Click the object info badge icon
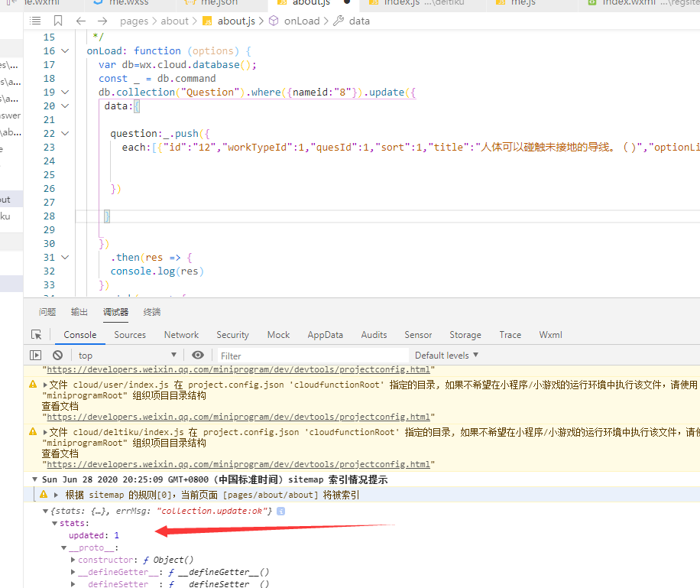 (280, 511)
